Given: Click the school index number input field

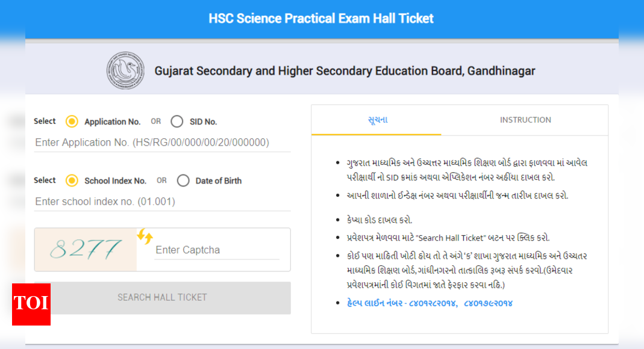Looking at the screenshot, I should (x=161, y=201).
